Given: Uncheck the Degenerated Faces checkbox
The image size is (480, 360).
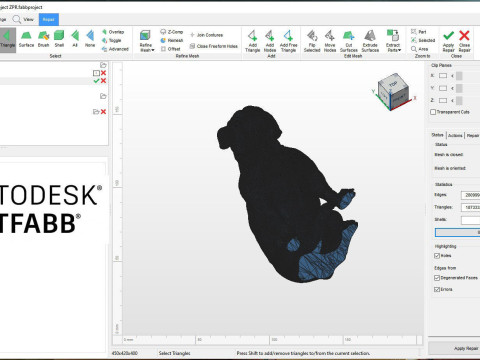Looking at the screenshot, I should 437,278.
